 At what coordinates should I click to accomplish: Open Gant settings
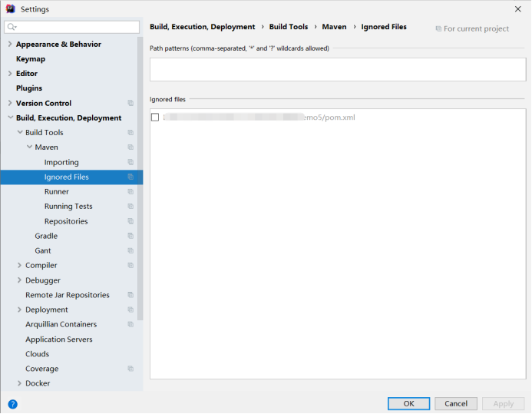43,250
